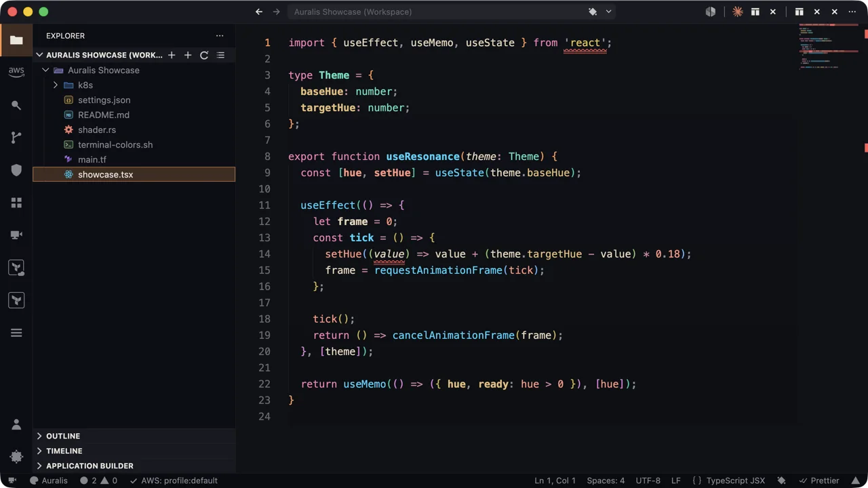Open shader.rs file
This screenshot has height=488, width=868.
134,129
